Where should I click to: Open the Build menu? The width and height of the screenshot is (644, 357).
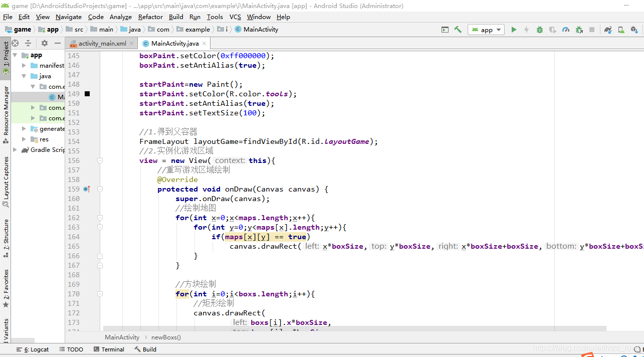click(176, 17)
